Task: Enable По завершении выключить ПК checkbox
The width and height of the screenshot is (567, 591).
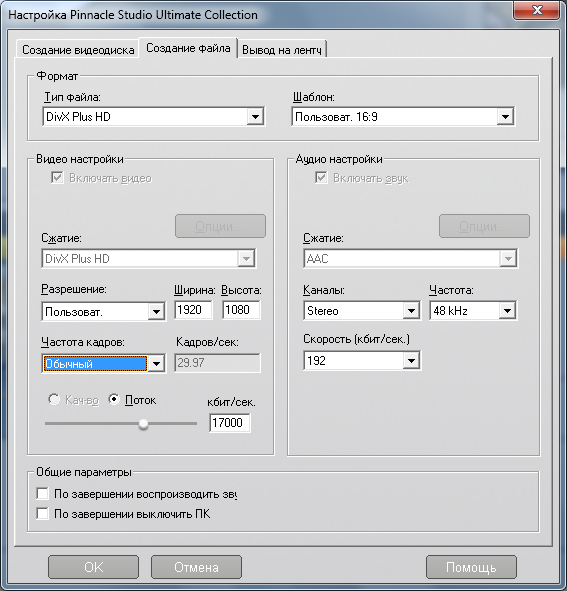Action: (x=43, y=513)
